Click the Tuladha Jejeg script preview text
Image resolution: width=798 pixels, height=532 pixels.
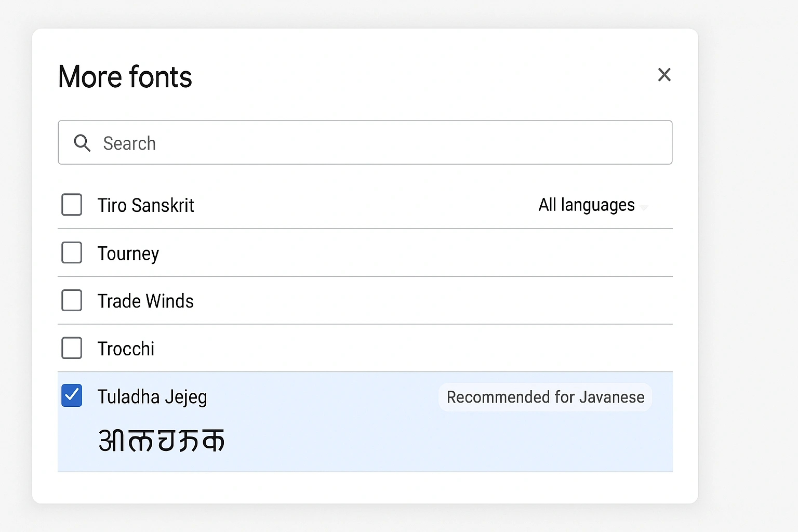coord(161,441)
